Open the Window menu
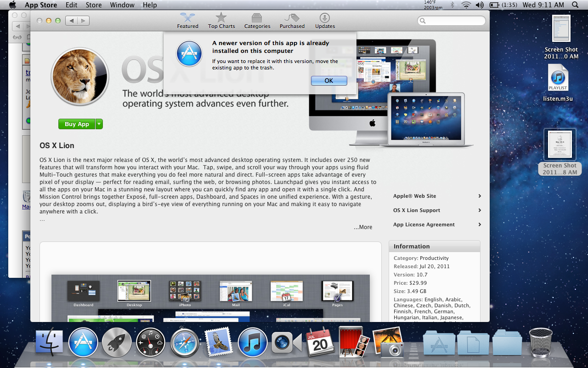This screenshot has height=368, width=588. click(x=122, y=5)
